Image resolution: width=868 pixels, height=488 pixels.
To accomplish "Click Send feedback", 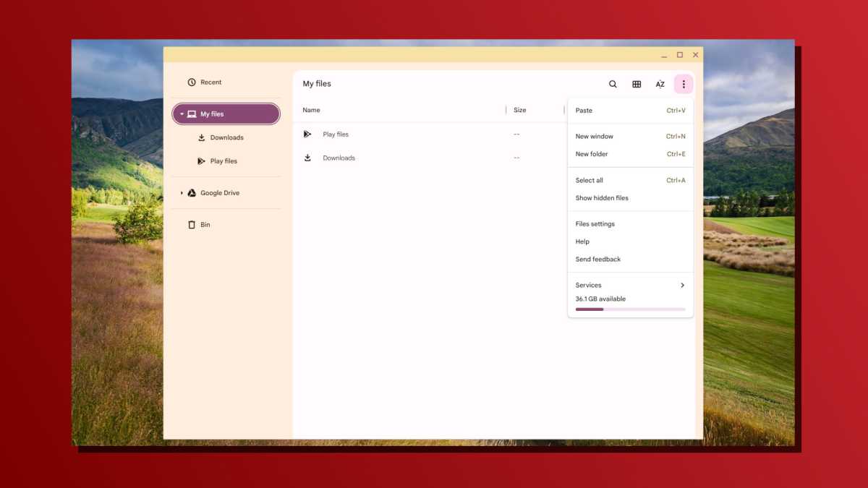I will coord(598,259).
